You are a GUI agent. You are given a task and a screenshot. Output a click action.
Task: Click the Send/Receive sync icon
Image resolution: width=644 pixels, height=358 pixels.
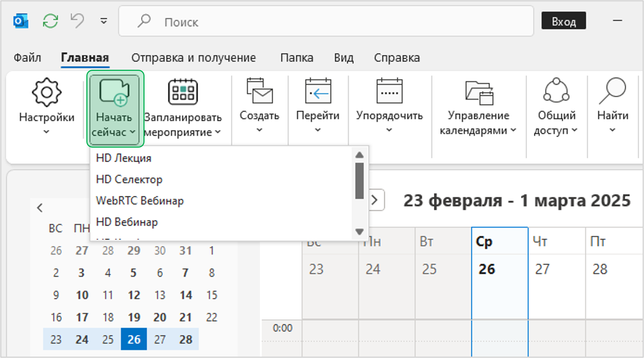50,21
